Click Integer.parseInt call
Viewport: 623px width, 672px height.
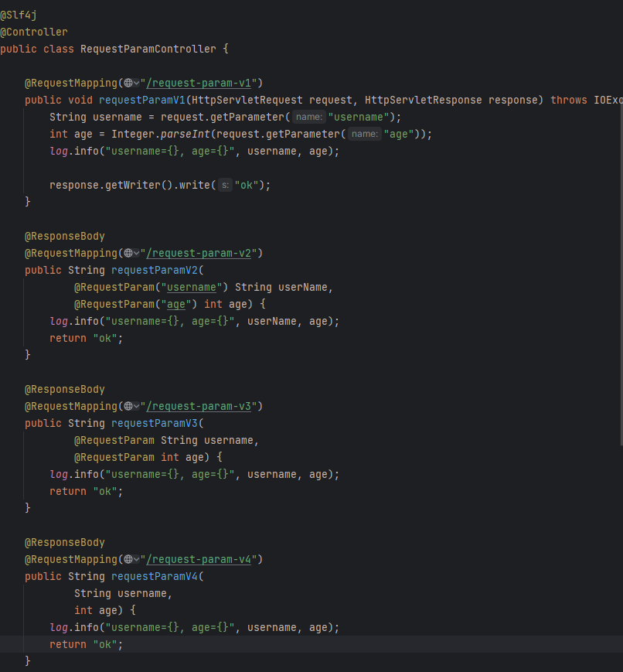161,134
